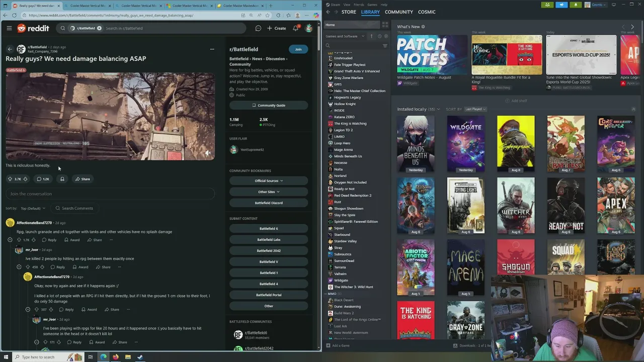Image resolution: width=644 pixels, height=362 pixels.
Task: Join r/Battlefield community
Action: 298,49
